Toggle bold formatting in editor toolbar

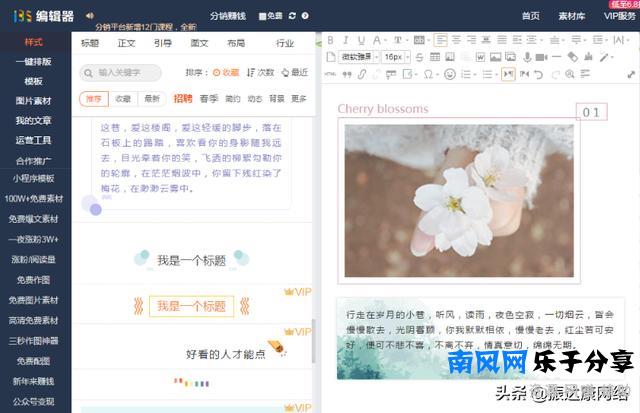tap(331, 40)
